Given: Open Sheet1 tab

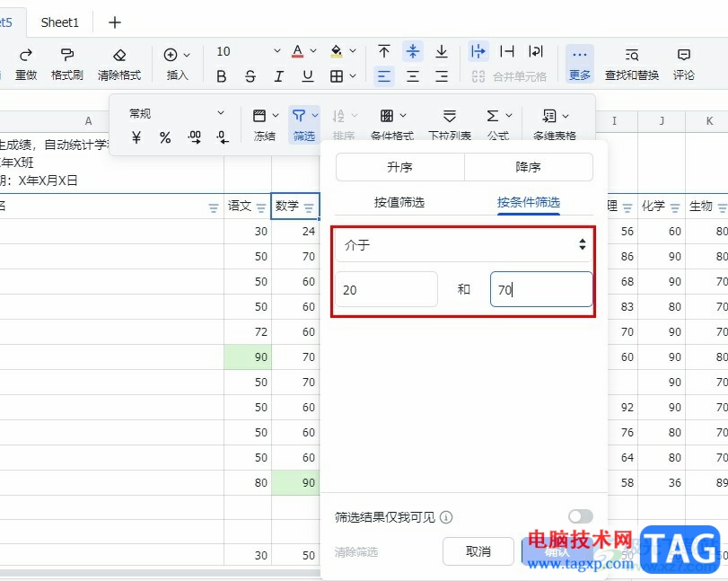Looking at the screenshot, I should (60, 22).
